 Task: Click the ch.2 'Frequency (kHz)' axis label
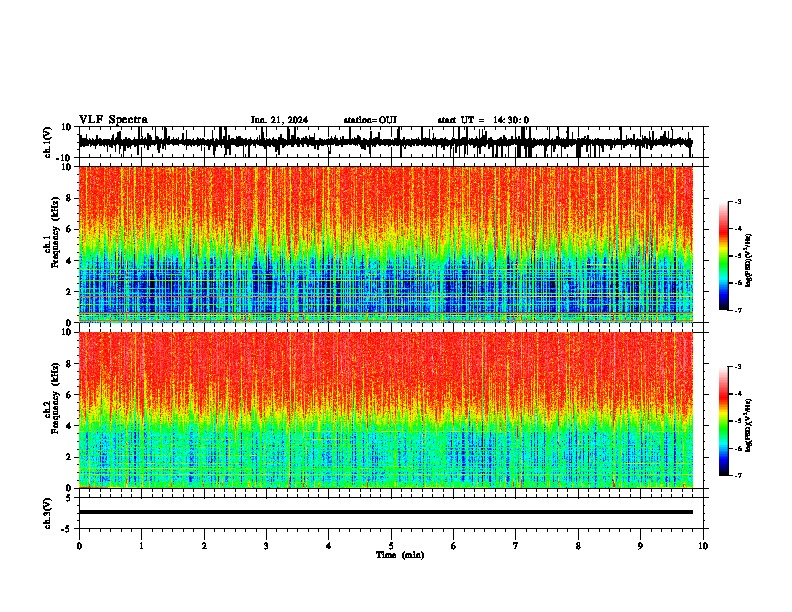(x=55, y=398)
